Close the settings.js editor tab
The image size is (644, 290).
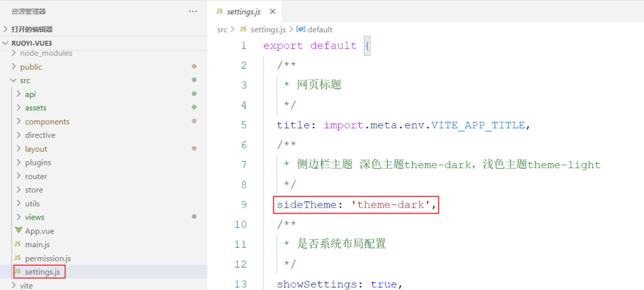[x=272, y=12]
